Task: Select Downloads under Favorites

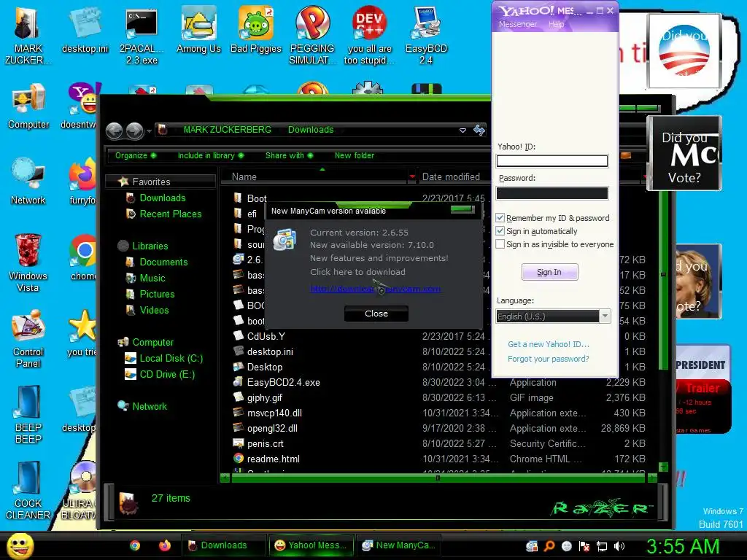Action: click(x=163, y=198)
